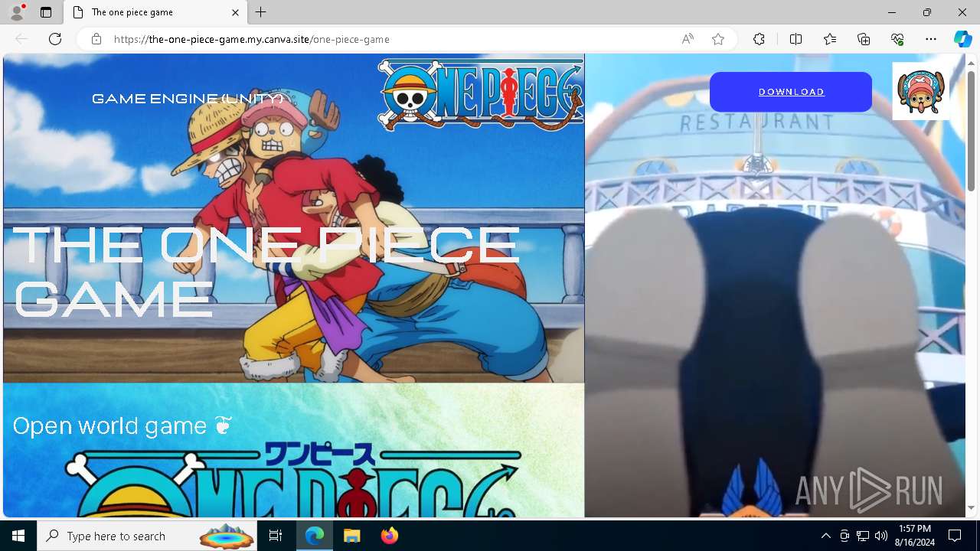The height and width of the screenshot is (551, 980).
Task: Open volume tray icon
Action: (x=881, y=536)
